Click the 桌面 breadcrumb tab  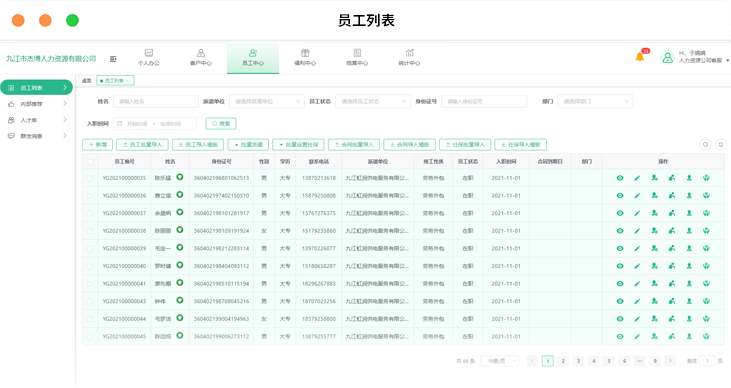click(x=87, y=81)
